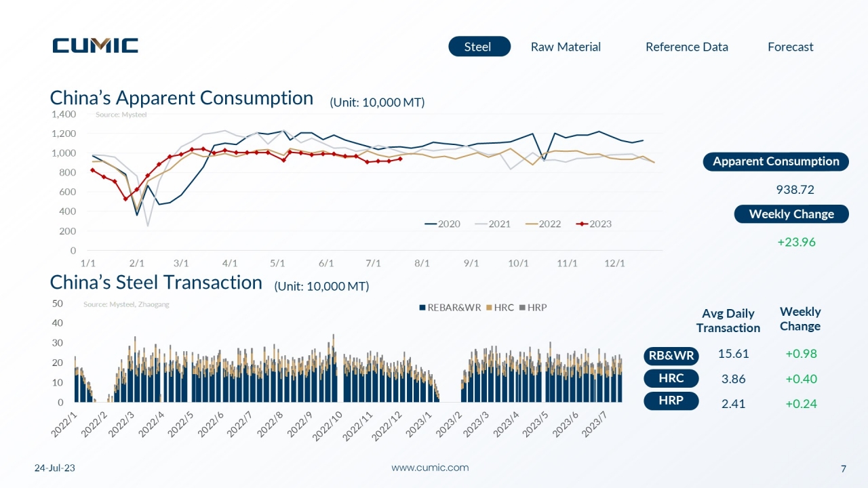
Task: Switch to the Reference Data tab
Action: tap(686, 47)
